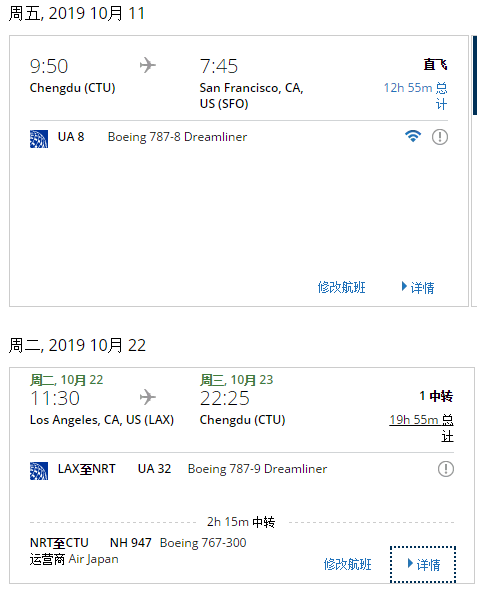Click the plane icon on the Chengdu to SFO flight
This screenshot has height=599, width=477.
[x=147, y=65]
